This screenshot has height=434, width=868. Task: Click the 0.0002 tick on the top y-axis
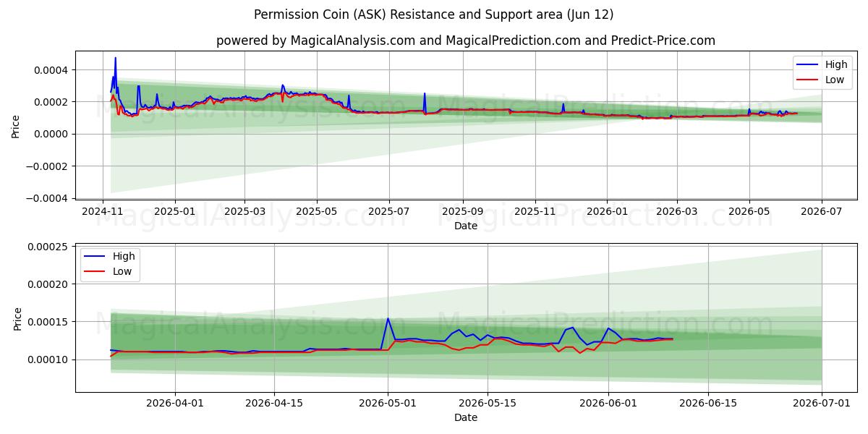[51, 102]
